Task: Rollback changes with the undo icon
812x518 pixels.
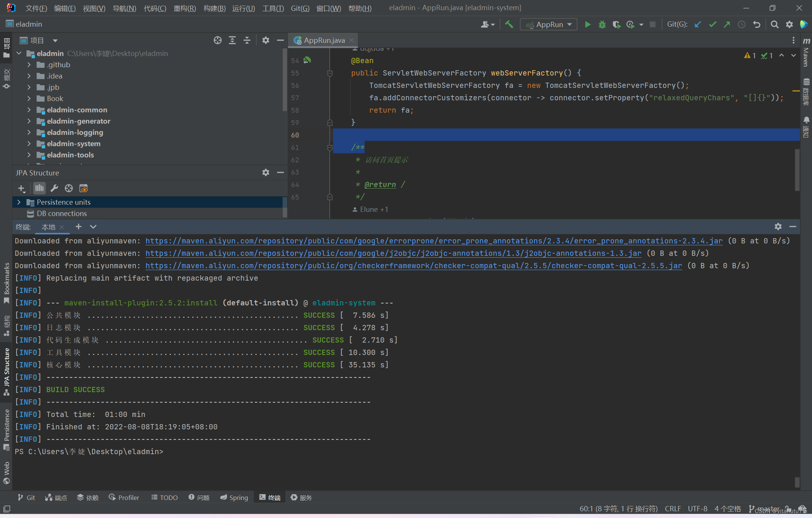Action: pos(757,24)
